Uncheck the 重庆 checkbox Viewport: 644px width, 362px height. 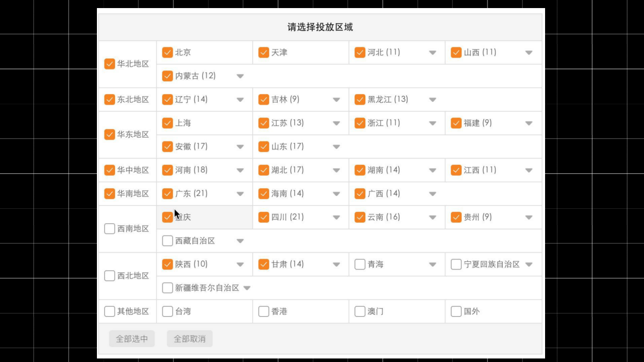[168, 217]
